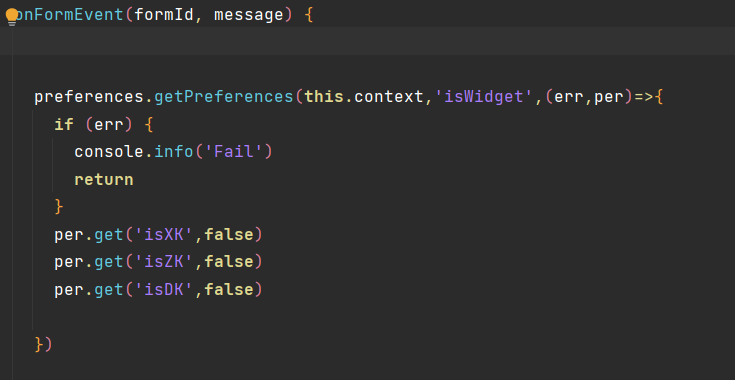Screen dimensions: 735x380
Task: Click the empty highlighted current line
Action: 368,41
